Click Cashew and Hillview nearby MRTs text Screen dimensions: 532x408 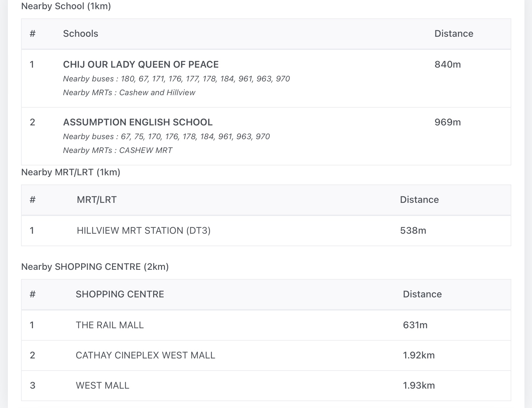[157, 93]
